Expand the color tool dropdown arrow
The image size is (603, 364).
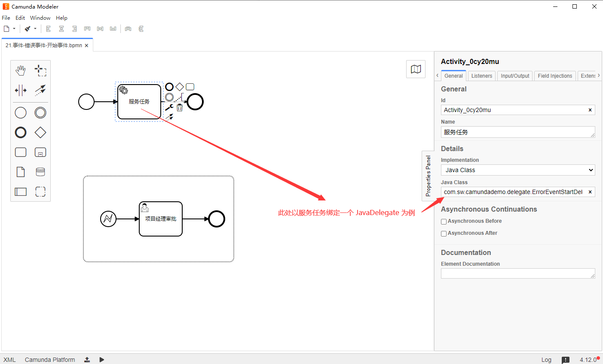click(35, 29)
